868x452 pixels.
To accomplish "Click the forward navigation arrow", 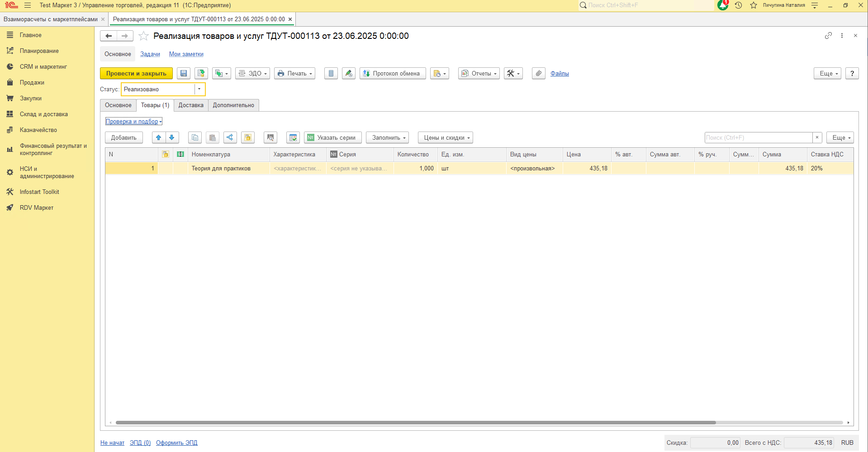I will click(125, 36).
